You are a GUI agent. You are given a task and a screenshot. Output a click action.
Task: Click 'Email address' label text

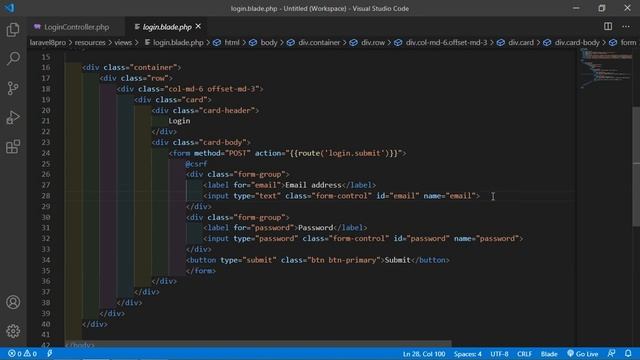[313, 185]
